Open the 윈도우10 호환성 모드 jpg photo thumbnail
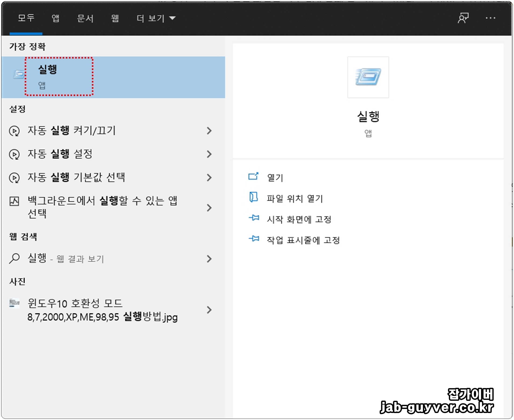514x420 pixels. (14, 303)
